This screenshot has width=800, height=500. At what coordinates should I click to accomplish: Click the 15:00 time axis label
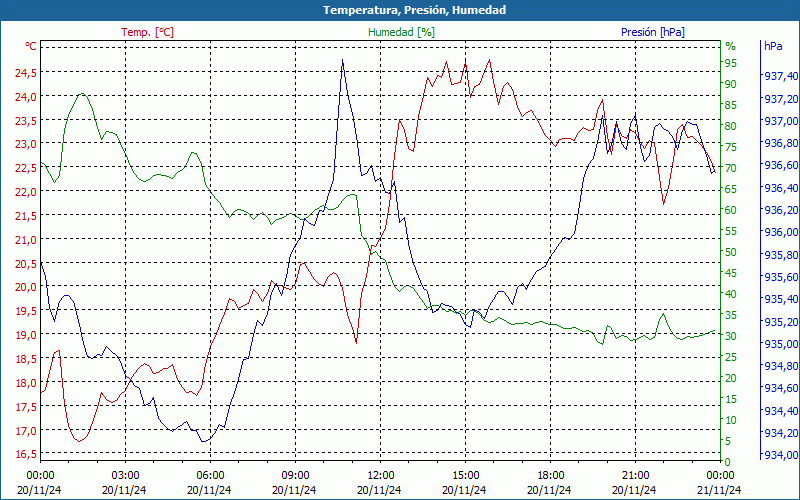coord(465,474)
